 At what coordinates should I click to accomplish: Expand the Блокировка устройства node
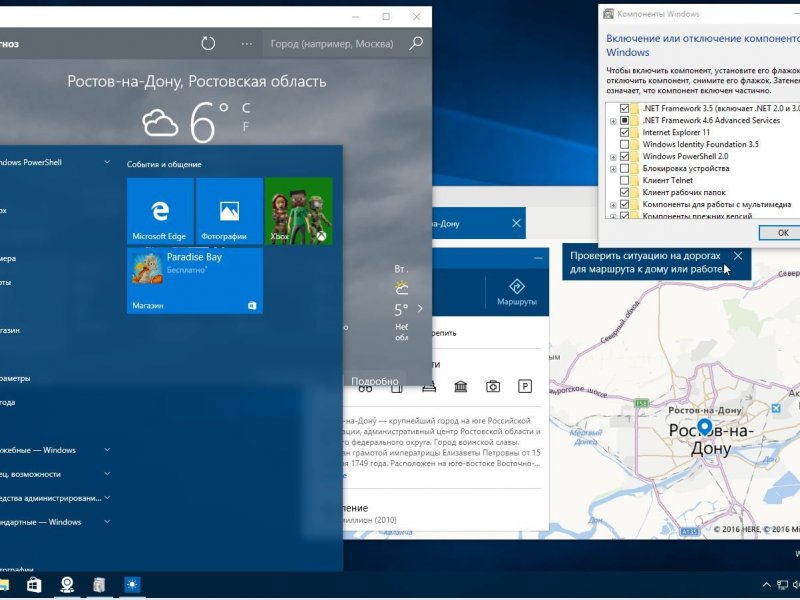(613, 169)
